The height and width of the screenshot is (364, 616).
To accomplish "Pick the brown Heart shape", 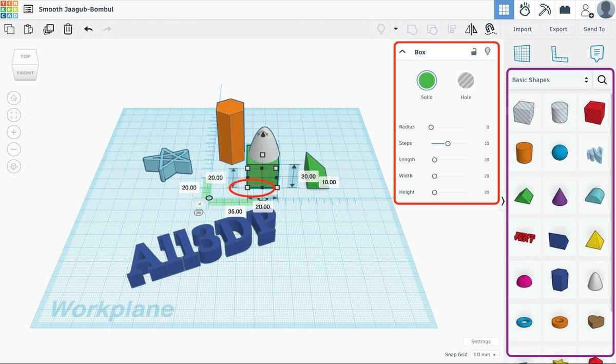I will [595, 322].
